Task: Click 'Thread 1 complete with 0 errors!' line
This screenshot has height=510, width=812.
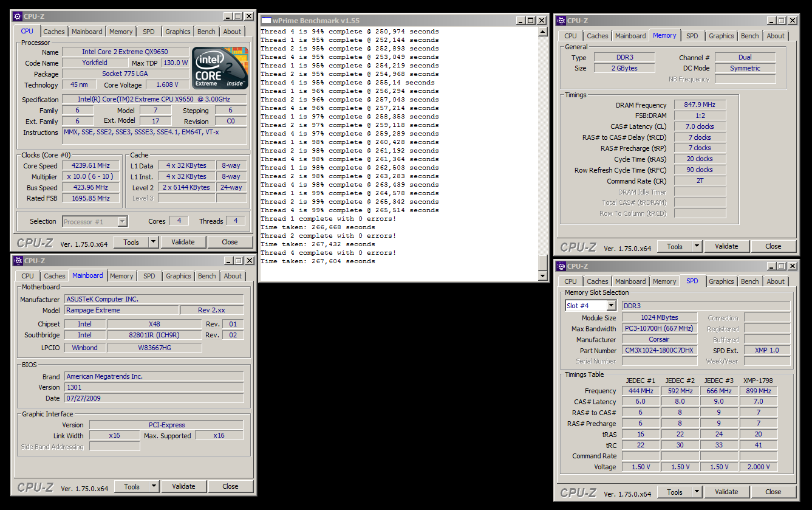Action: 328,219
